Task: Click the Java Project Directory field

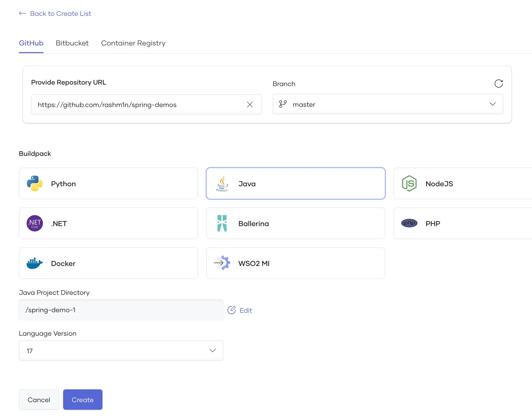Action: pos(121,310)
